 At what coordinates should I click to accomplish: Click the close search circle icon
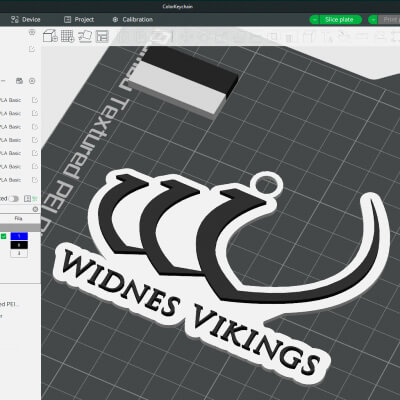35,209
